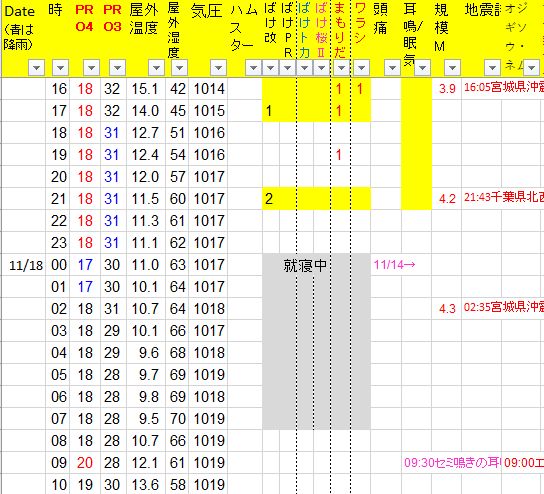
Task: Click outdoor temperature cell 15.1
Action: [x=145, y=89]
